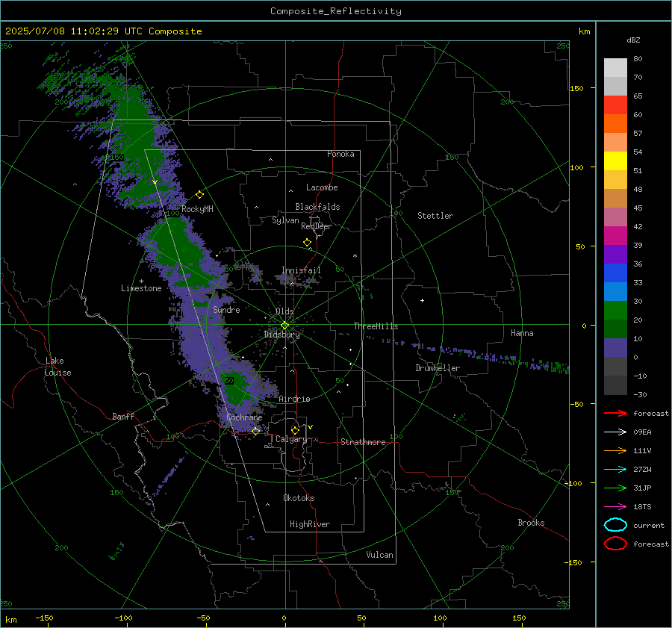
Task: Click the -150 tick on bottom km axis
Action: 44,618
